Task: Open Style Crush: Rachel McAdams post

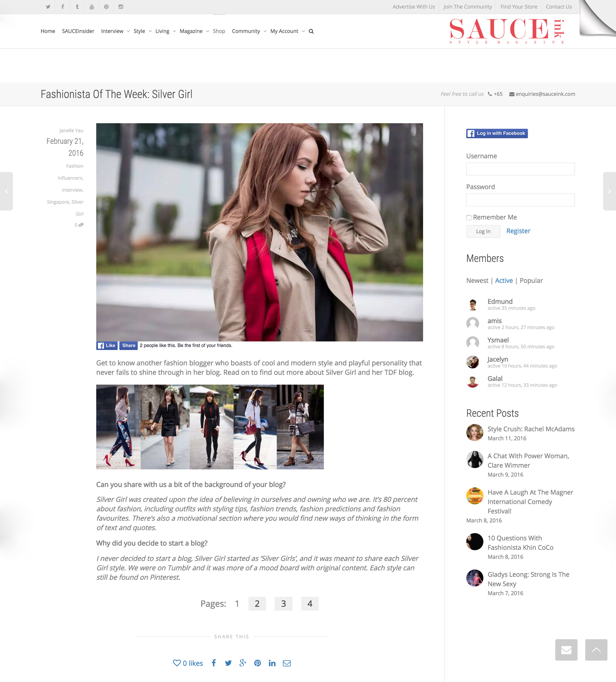Action: [x=531, y=429]
